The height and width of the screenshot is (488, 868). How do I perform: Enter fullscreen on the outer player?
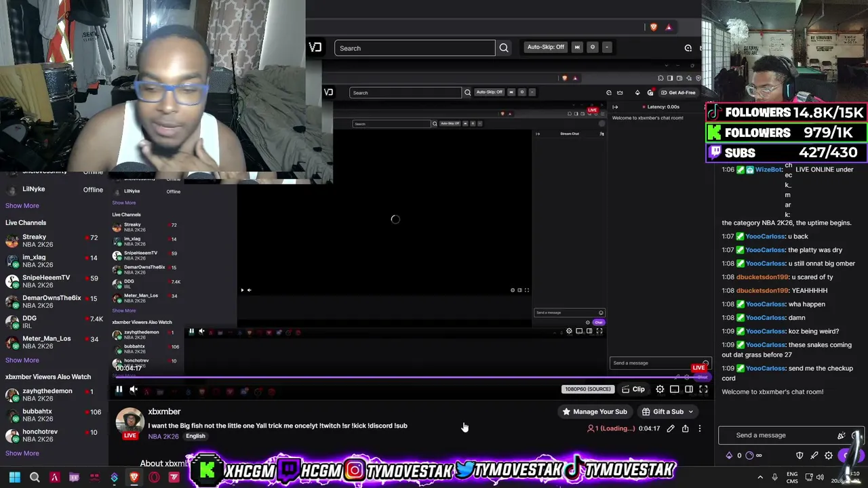coord(703,390)
